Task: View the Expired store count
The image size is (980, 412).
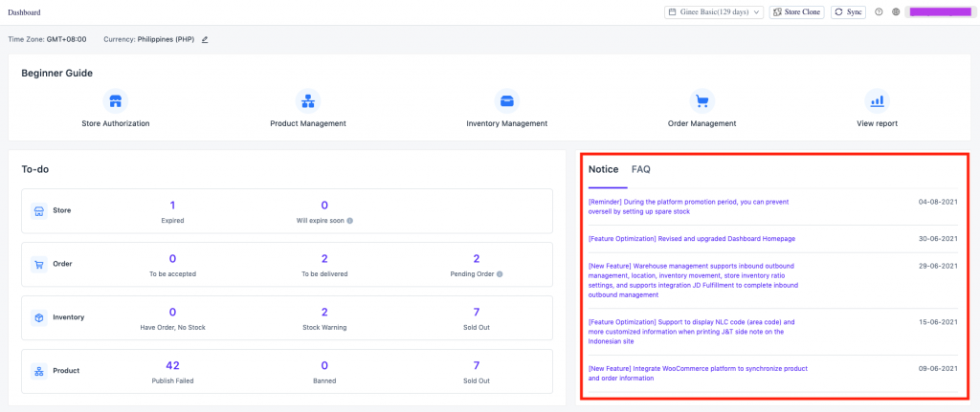Action: coord(172,206)
